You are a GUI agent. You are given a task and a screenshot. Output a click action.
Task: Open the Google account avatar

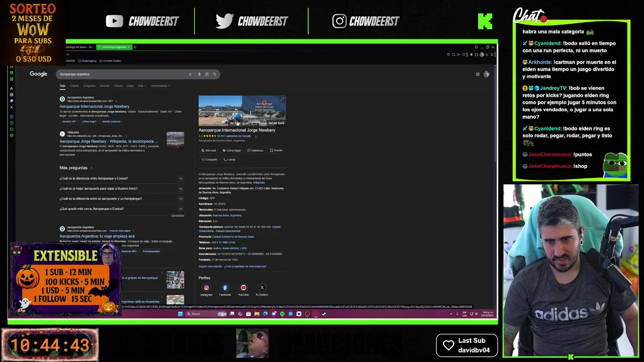coord(487,74)
